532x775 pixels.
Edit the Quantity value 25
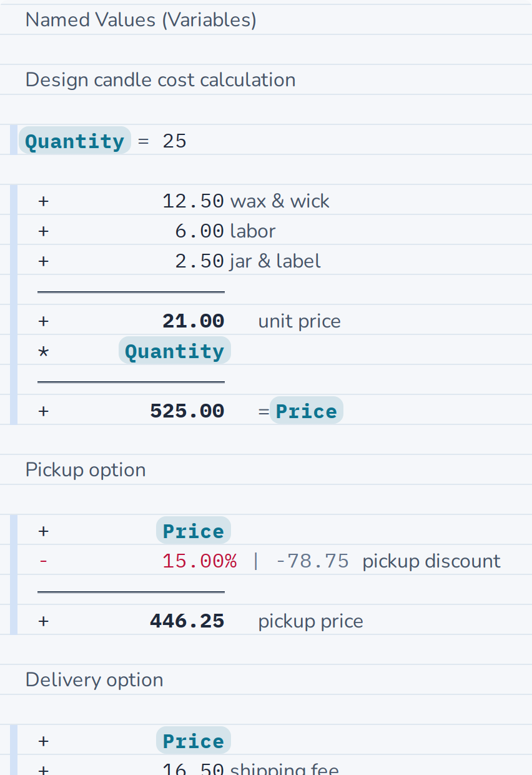174,141
